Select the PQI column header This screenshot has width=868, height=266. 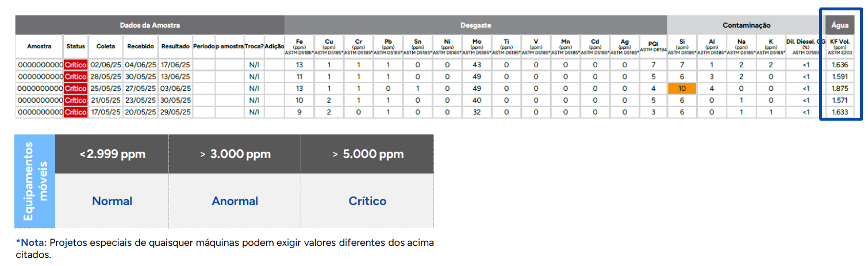coord(653,46)
